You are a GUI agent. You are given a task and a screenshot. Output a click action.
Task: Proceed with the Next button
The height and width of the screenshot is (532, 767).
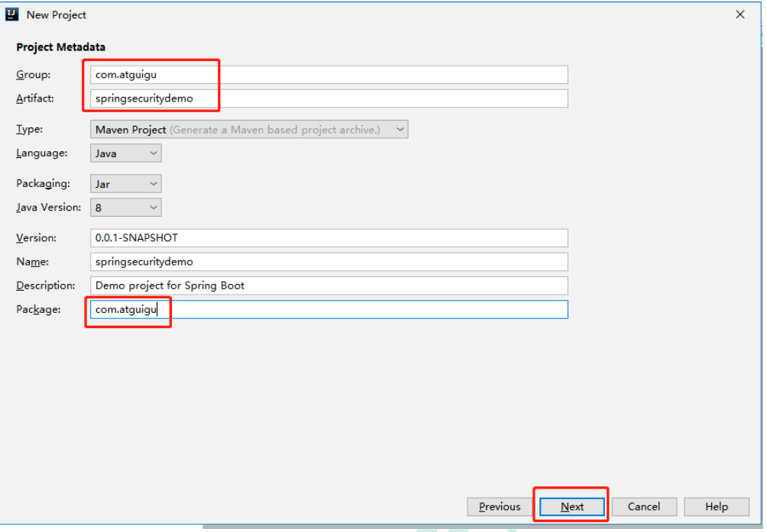tap(572, 507)
